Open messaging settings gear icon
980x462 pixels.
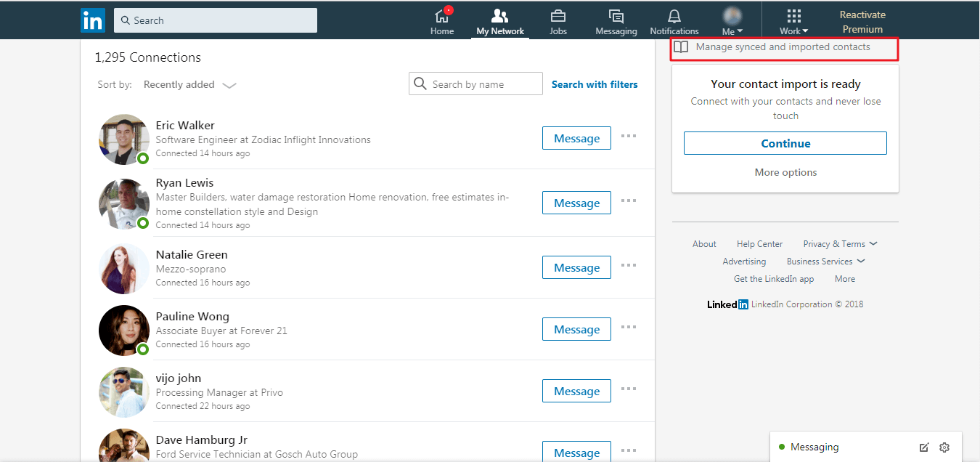[944, 447]
